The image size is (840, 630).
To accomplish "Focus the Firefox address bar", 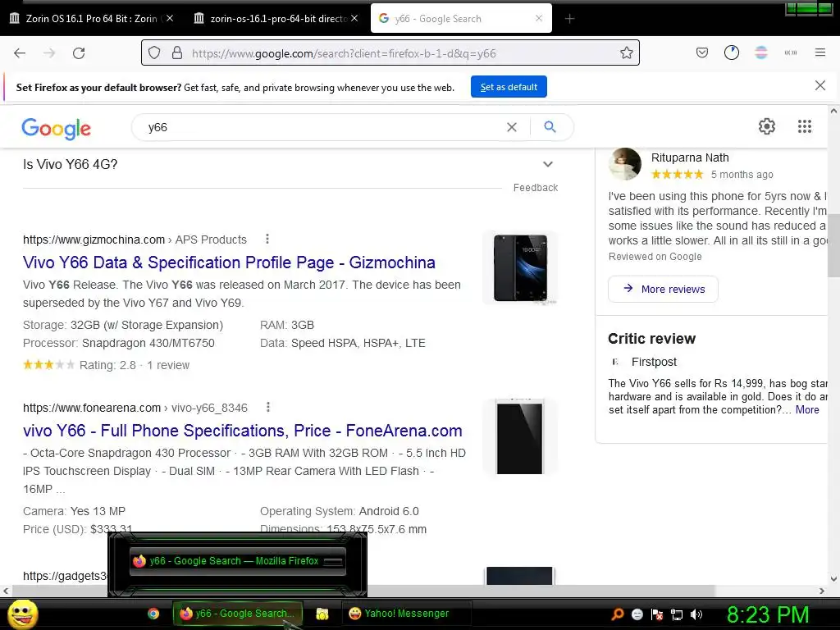I will 390,53.
